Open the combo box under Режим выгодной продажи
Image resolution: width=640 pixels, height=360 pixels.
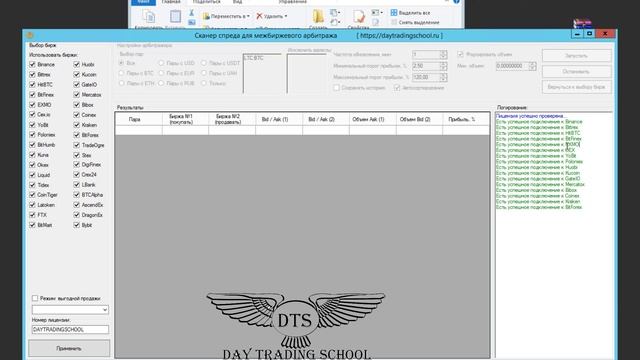click(70, 310)
